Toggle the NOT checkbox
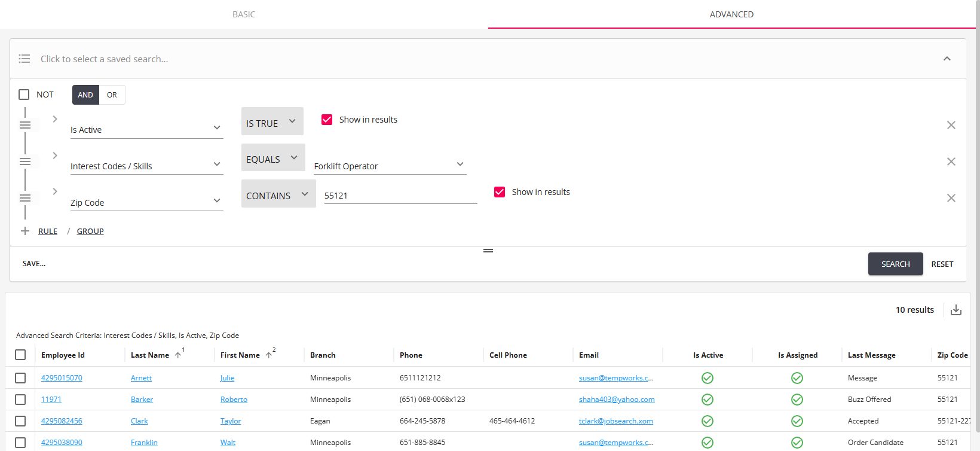Image resolution: width=980 pixels, height=451 pixels. [x=24, y=95]
